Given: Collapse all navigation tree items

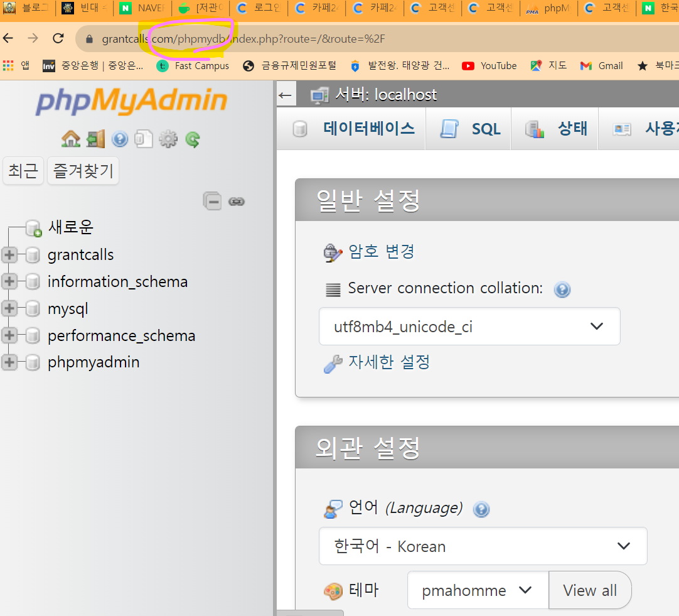Looking at the screenshot, I should click(212, 202).
